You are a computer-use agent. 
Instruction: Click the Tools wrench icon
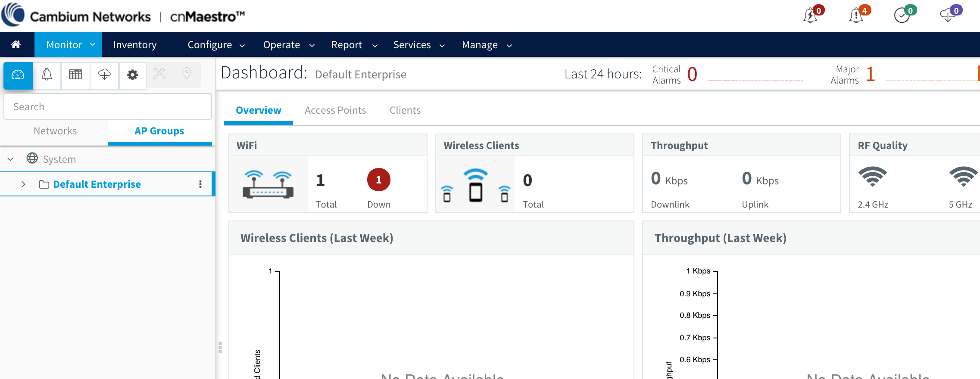coord(159,74)
